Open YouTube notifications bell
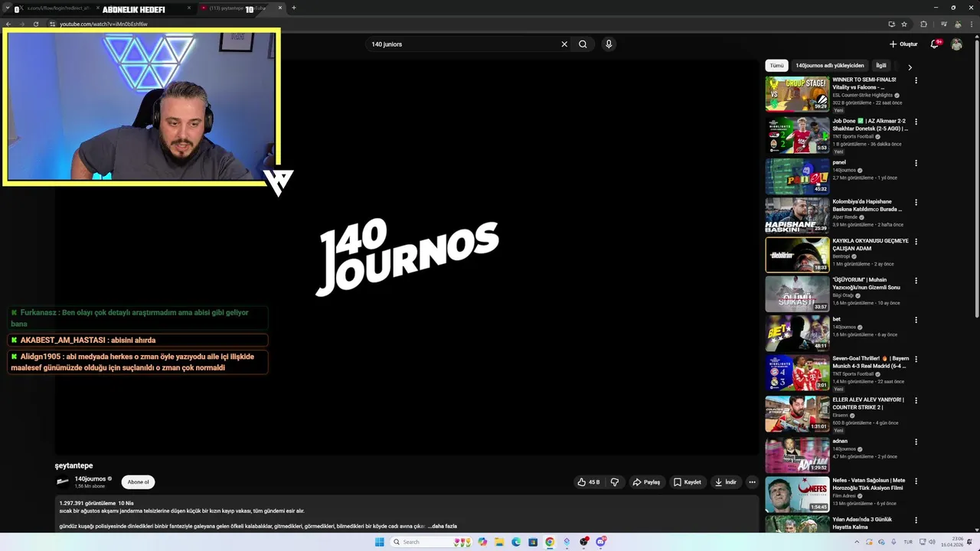The image size is (980, 551). (935, 44)
